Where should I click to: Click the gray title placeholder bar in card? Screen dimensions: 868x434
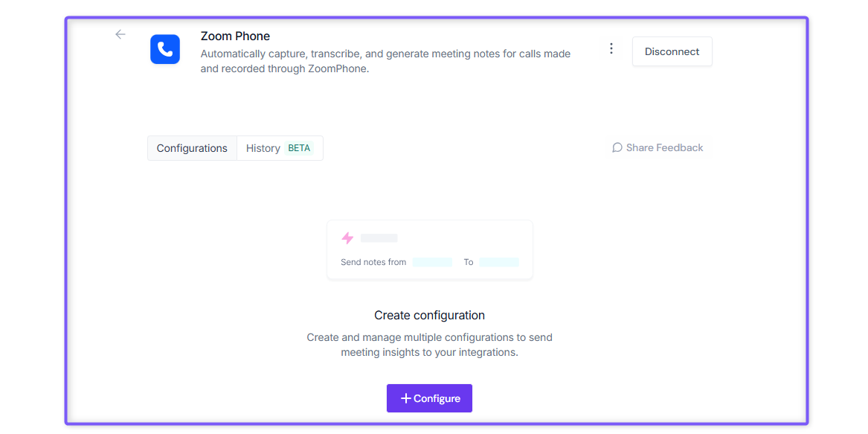pos(379,238)
